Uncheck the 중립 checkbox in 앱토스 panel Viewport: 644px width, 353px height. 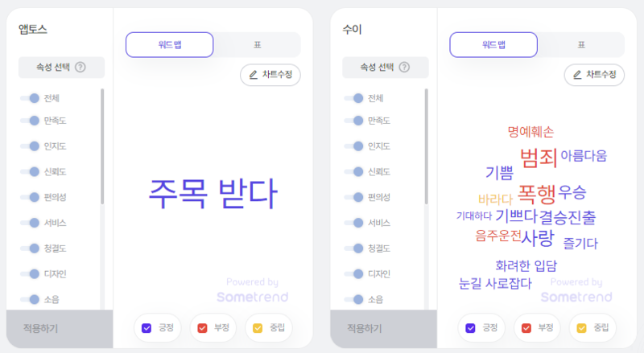click(258, 328)
